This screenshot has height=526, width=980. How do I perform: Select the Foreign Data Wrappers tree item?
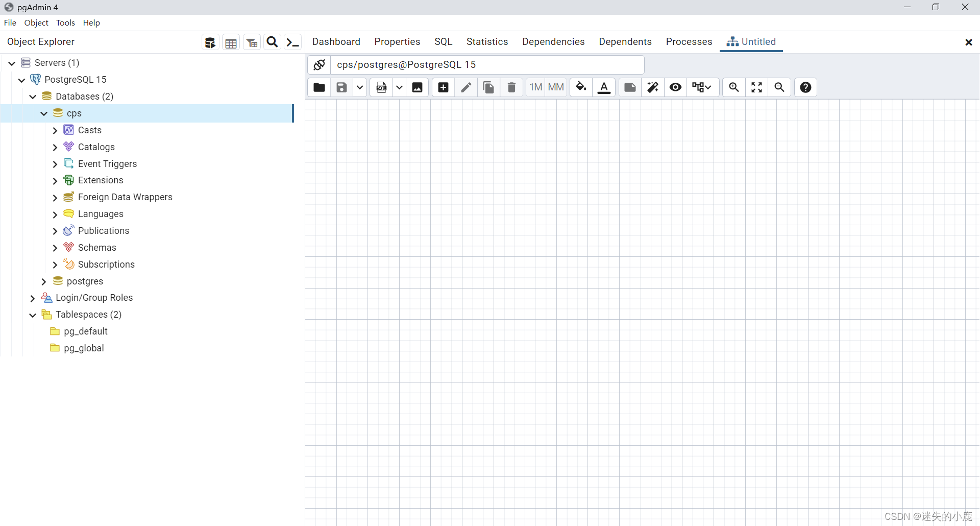coord(125,197)
